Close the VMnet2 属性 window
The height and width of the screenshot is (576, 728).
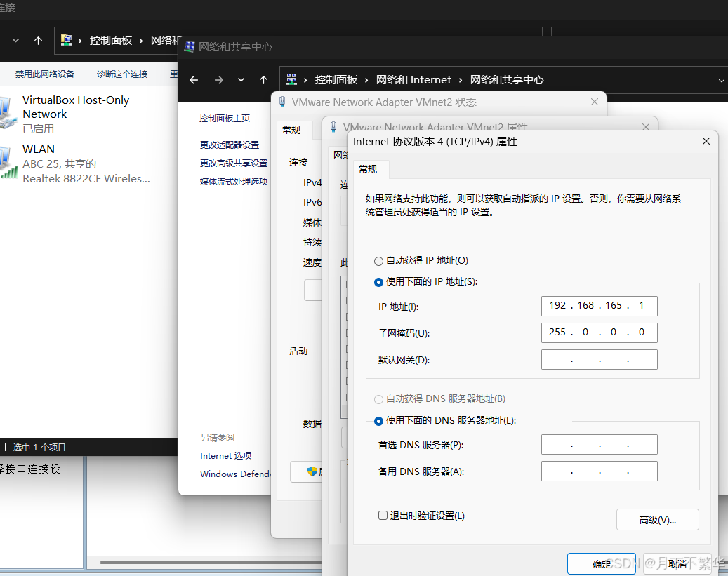point(645,127)
